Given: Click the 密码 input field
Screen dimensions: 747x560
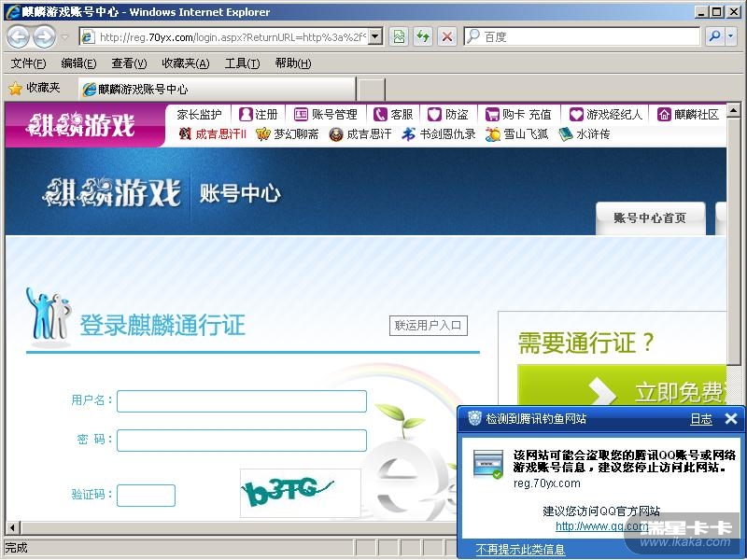Looking at the screenshot, I should tap(242, 440).
